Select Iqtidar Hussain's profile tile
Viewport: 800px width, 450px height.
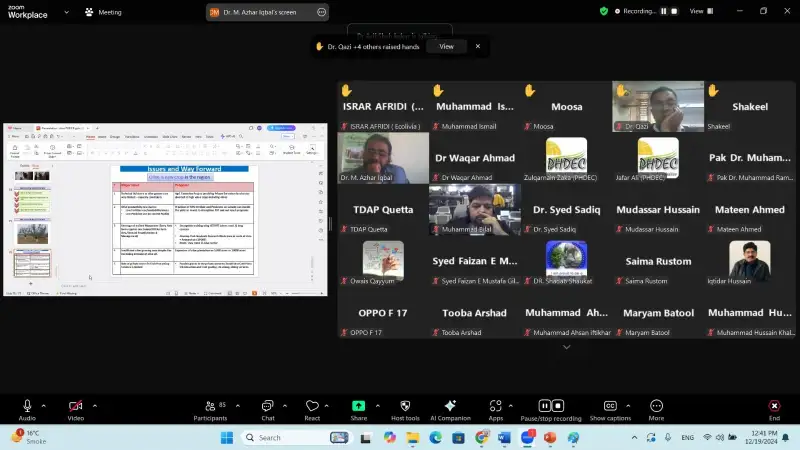point(749,261)
